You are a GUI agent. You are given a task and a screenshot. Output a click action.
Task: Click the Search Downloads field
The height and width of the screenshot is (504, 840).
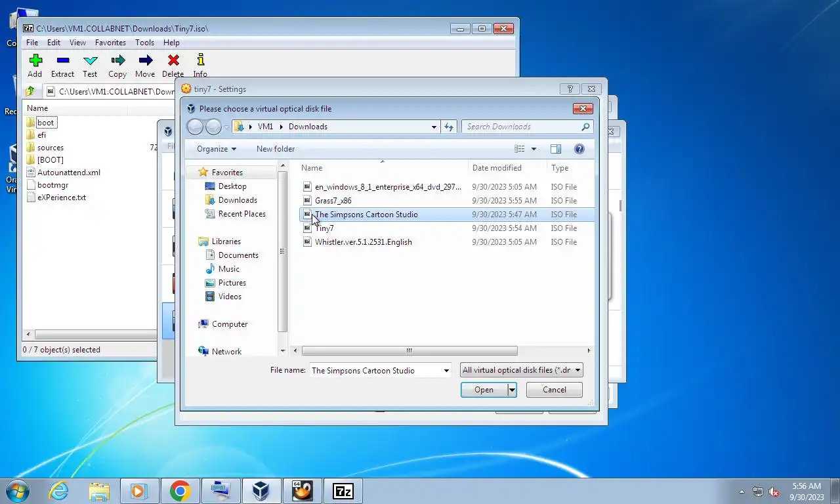coord(528,127)
